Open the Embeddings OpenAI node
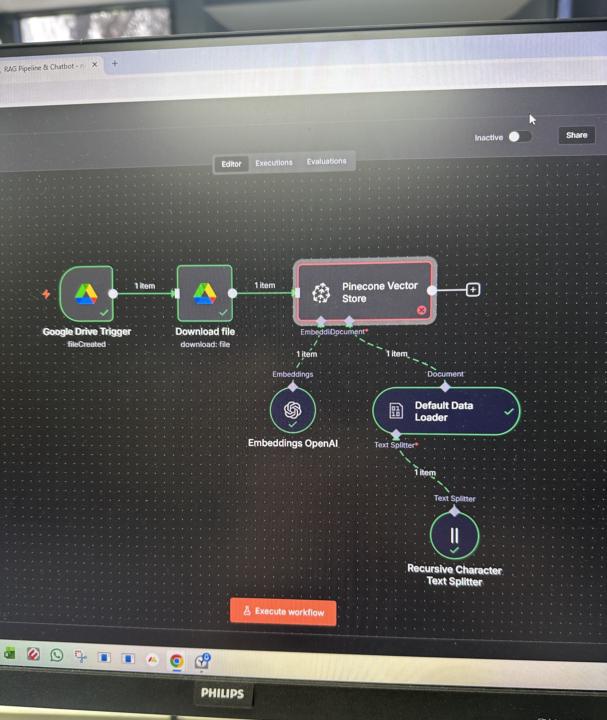The image size is (607, 720). pos(292,410)
